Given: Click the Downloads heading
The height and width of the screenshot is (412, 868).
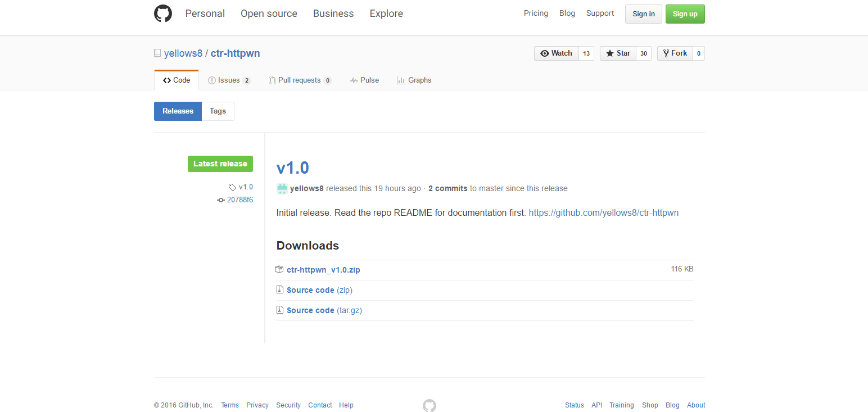Looking at the screenshot, I should pyautogui.click(x=308, y=246).
